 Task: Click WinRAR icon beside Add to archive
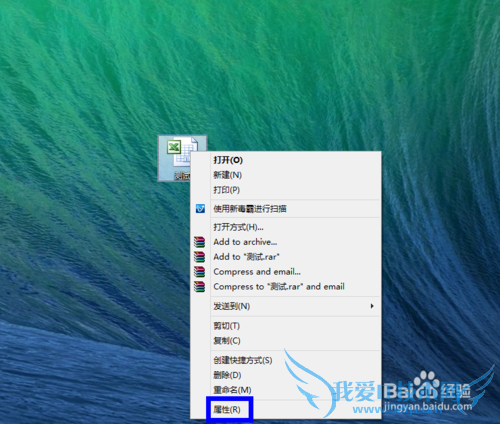199,242
